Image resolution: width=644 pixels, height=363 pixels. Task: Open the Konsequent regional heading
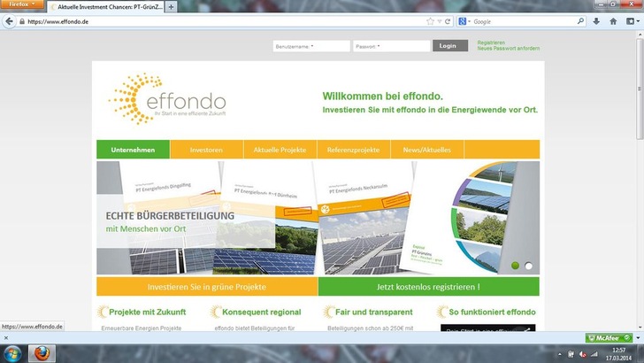point(262,312)
